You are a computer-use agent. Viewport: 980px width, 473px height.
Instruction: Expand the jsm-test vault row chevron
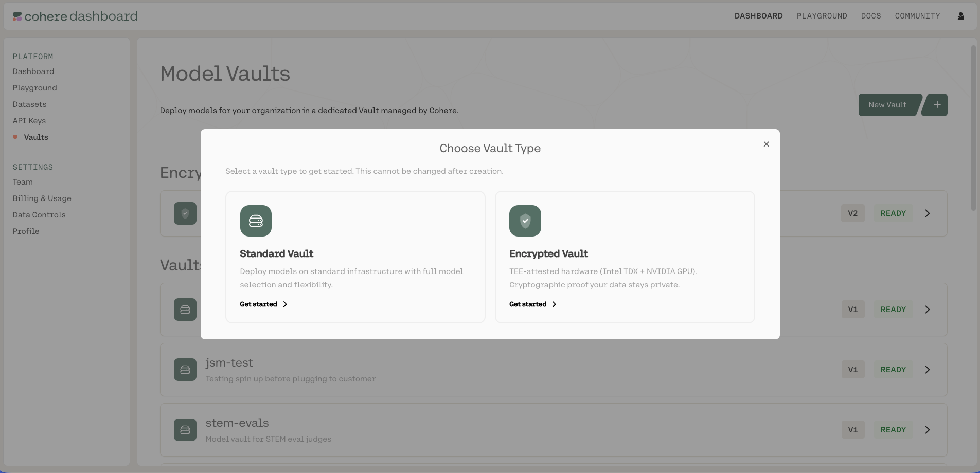coord(928,370)
